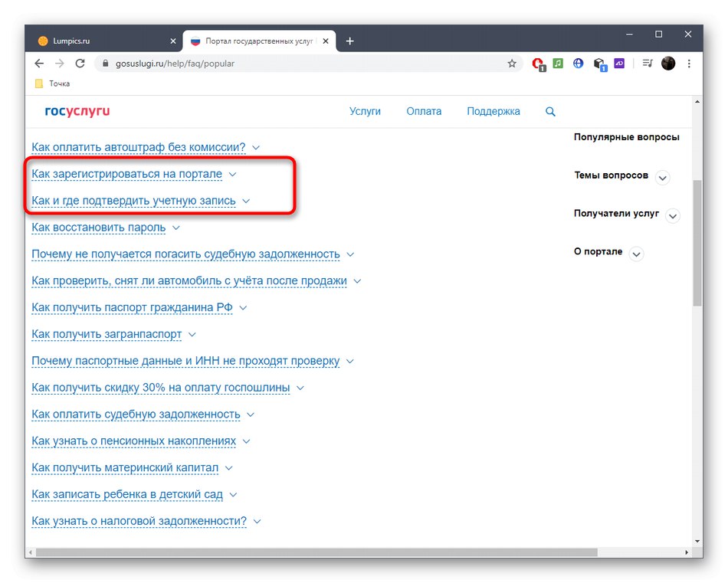728x583 pixels.
Task: Open Как оплатить автоштраф без комиссии?
Action: [x=139, y=147]
